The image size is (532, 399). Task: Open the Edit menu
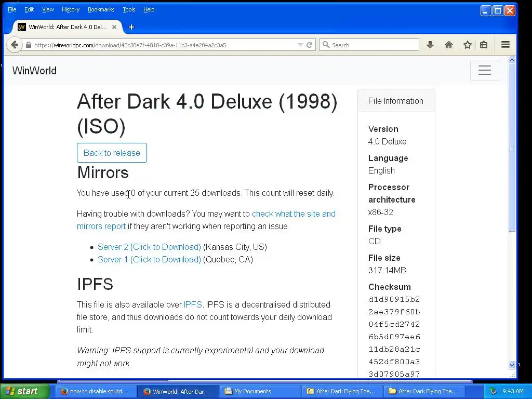click(29, 9)
